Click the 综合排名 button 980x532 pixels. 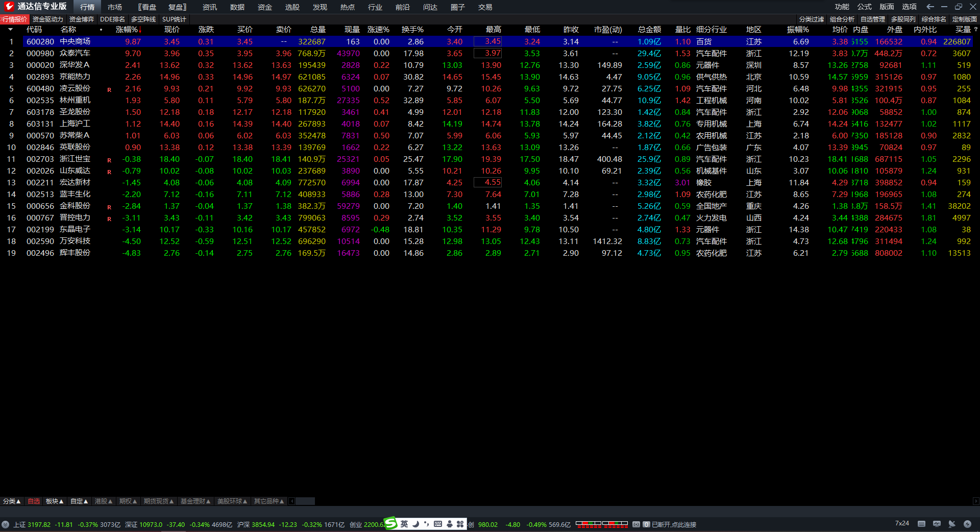[x=934, y=19]
